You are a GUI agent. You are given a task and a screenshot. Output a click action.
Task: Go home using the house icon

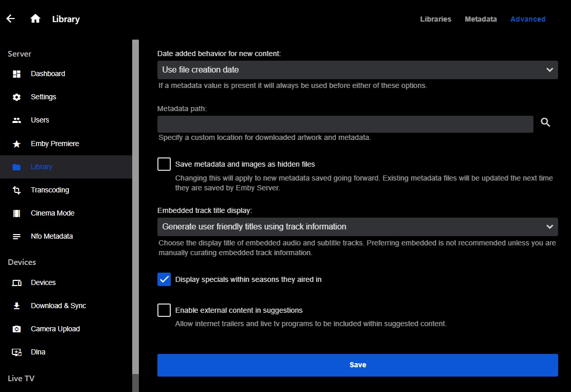click(x=34, y=18)
